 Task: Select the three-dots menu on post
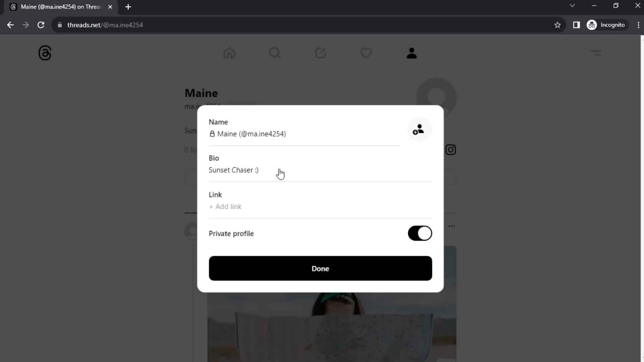pos(451,226)
